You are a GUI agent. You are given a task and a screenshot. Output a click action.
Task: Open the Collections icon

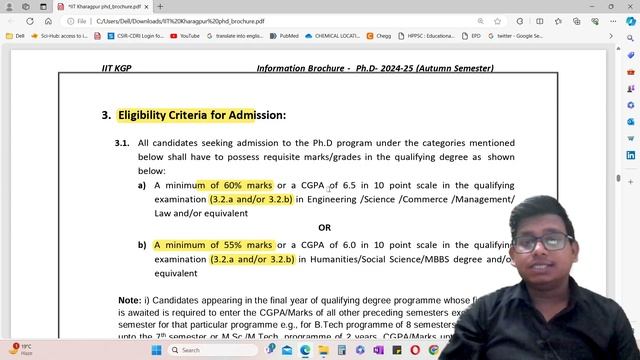tap(576, 21)
